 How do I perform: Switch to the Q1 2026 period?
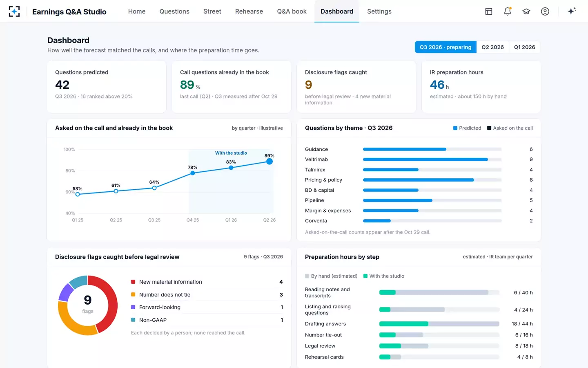(x=525, y=47)
